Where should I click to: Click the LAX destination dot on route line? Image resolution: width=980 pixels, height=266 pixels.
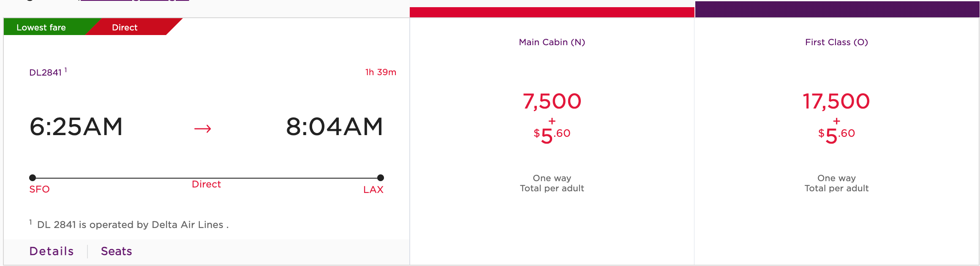(381, 178)
